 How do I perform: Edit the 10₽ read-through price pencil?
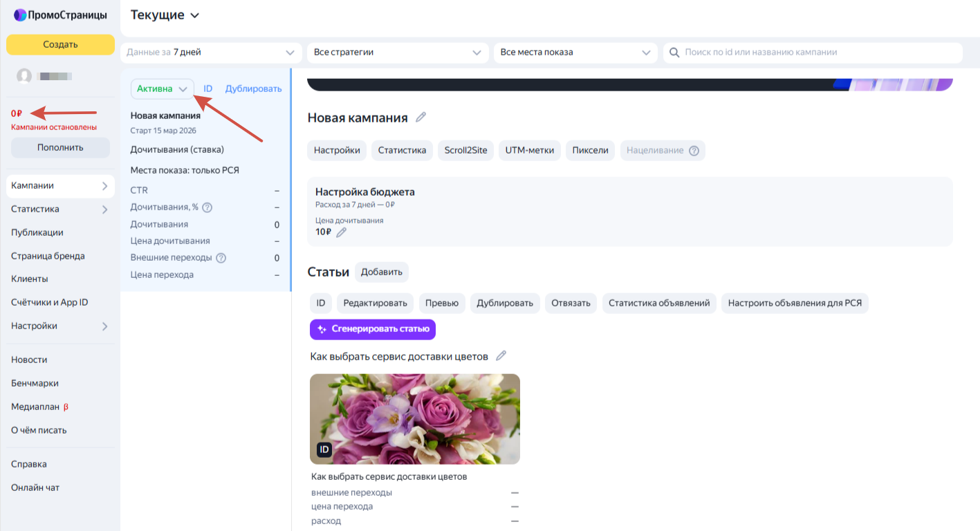pyautogui.click(x=341, y=232)
